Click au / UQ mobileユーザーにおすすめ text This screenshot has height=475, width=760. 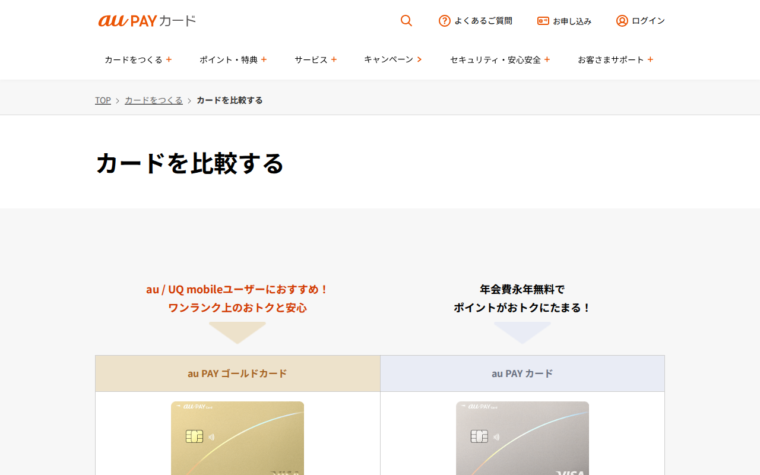(238, 289)
